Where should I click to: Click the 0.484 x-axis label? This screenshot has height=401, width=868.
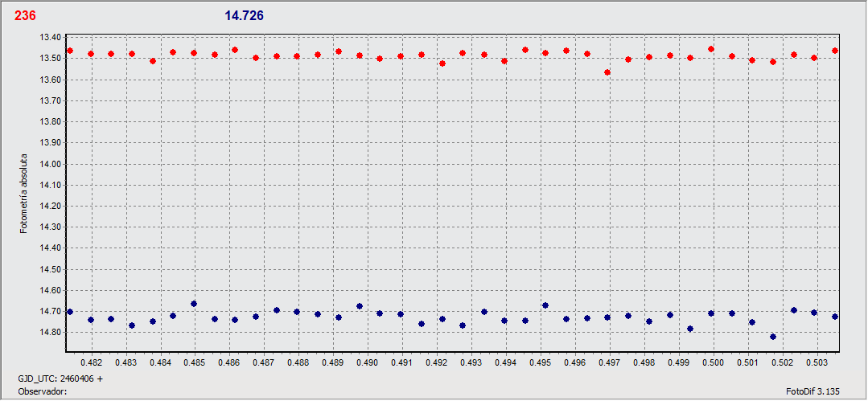pyautogui.click(x=161, y=363)
